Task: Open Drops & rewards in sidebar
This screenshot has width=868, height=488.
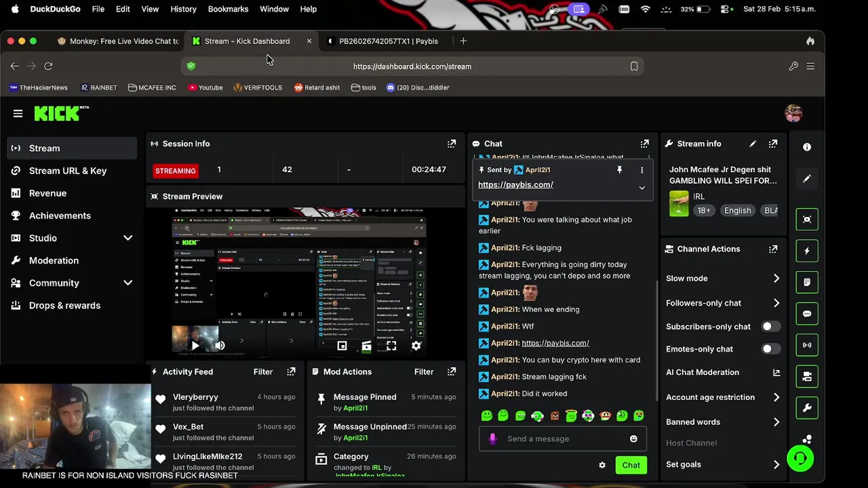Action: (x=71, y=305)
